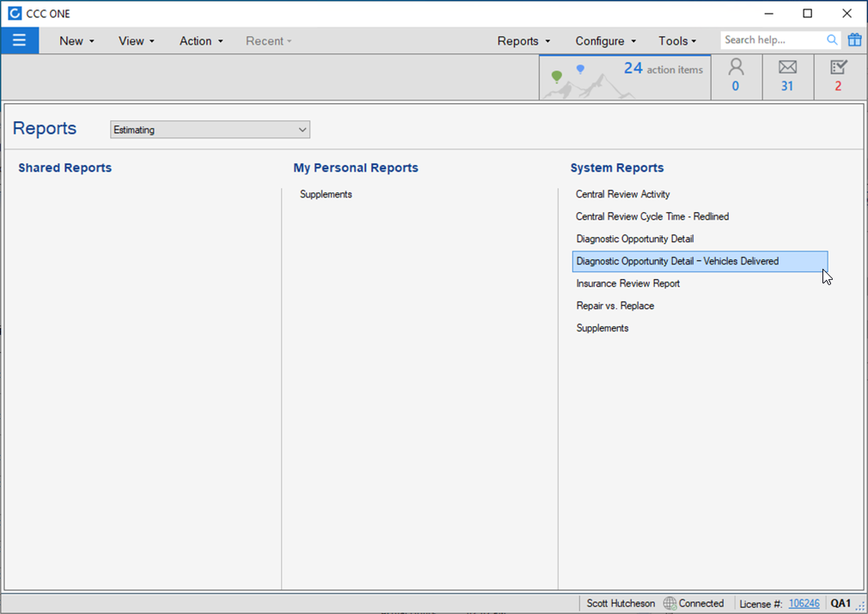
Task: Open the hamburger main menu button
Action: 19,40
